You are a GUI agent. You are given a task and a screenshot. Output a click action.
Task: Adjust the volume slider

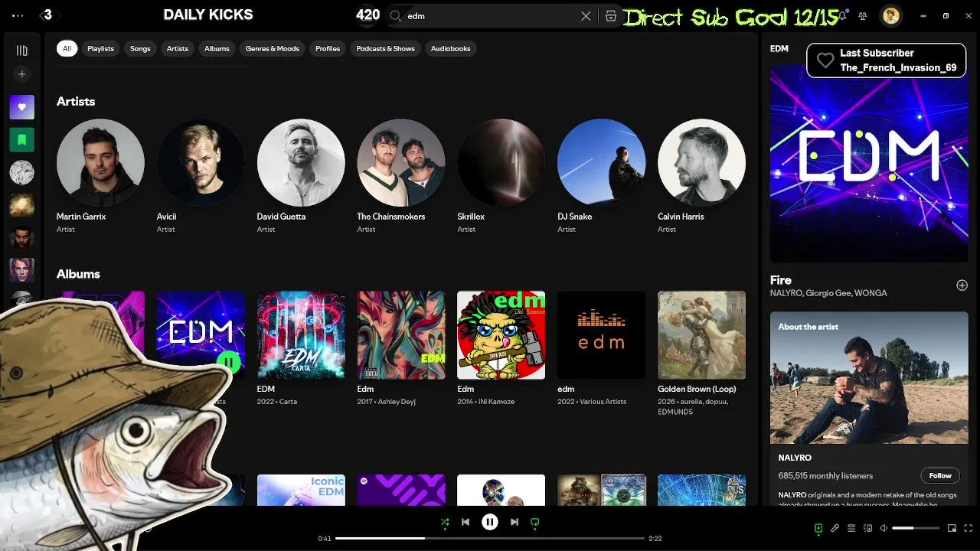coord(916,528)
